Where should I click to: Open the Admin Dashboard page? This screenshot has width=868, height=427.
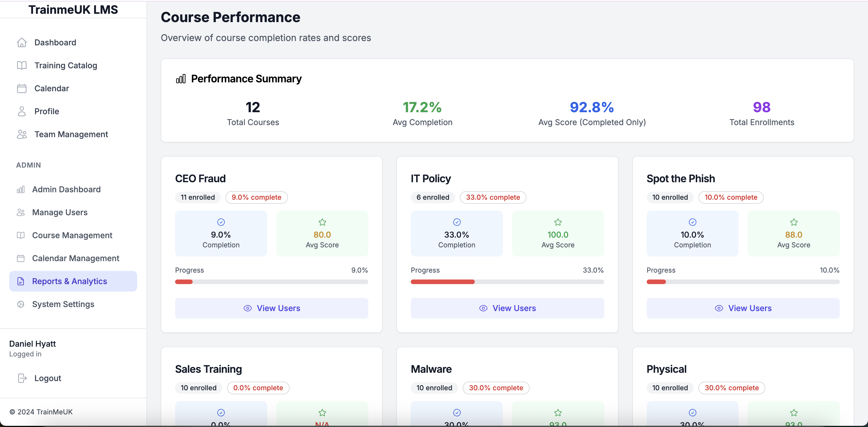pos(73,189)
